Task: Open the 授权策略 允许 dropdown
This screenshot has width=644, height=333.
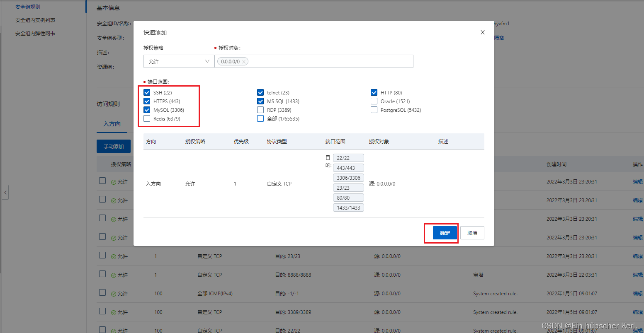Action: [179, 61]
